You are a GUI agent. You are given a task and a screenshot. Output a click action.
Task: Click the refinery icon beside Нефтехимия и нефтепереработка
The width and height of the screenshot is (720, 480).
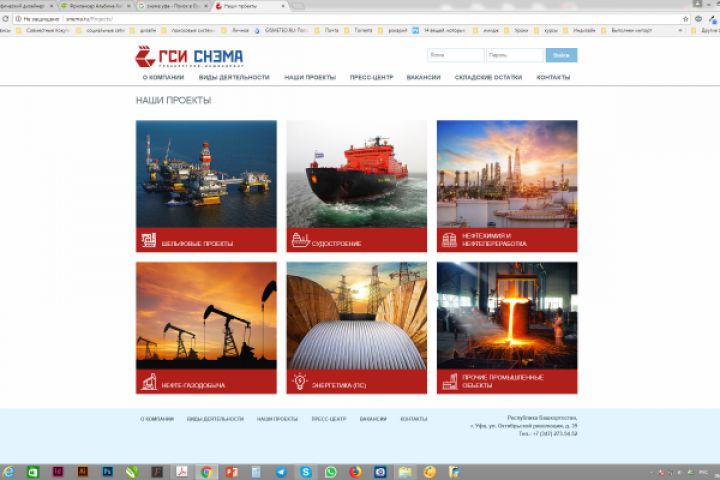pyautogui.click(x=449, y=240)
